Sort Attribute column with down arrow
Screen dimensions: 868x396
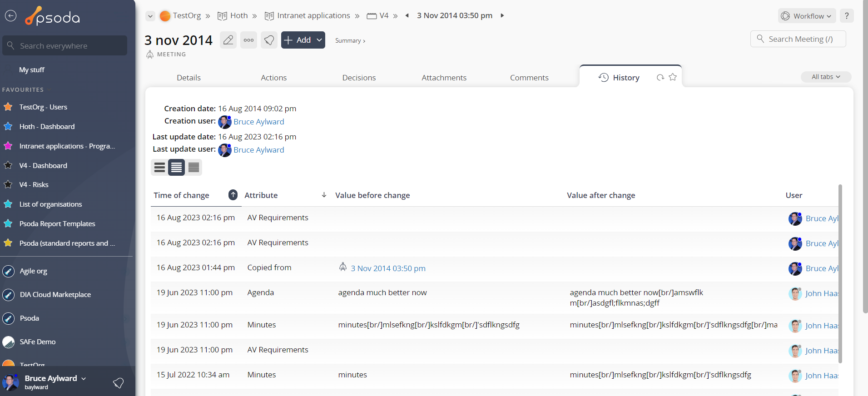tap(324, 195)
